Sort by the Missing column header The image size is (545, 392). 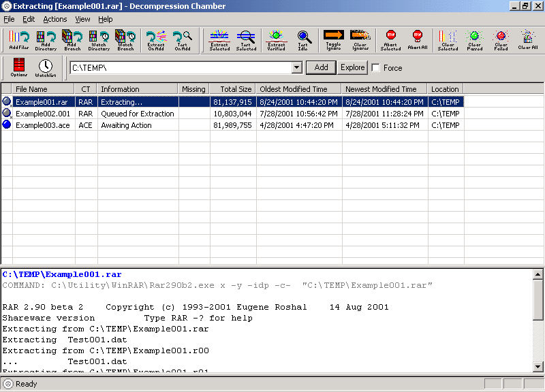click(x=194, y=89)
